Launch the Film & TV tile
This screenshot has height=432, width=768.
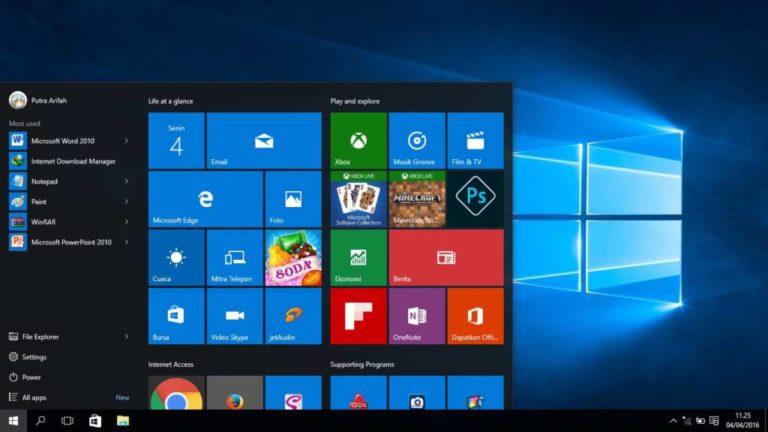475,141
